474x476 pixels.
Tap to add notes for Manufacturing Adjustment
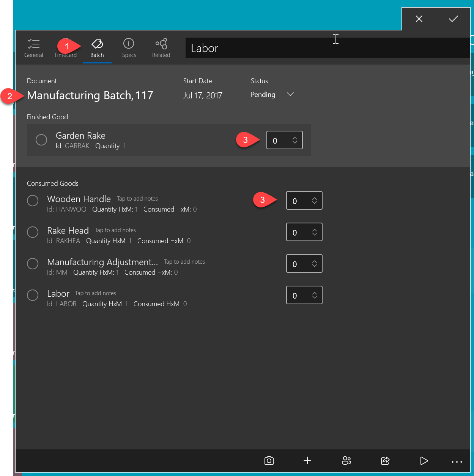pyautogui.click(x=184, y=261)
